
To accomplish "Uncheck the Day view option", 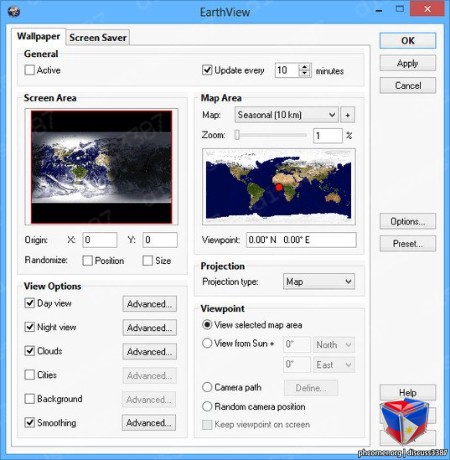I will 30,303.
